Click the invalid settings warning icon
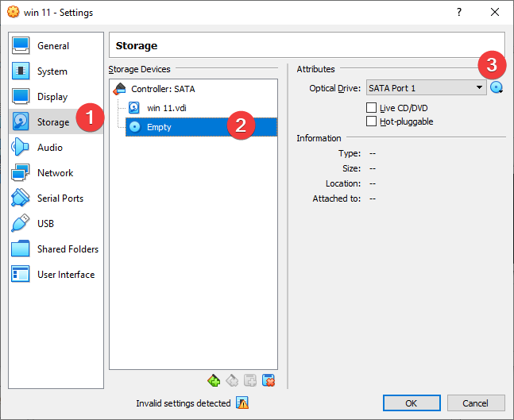Screen dimensions: 514x420 click(242, 403)
